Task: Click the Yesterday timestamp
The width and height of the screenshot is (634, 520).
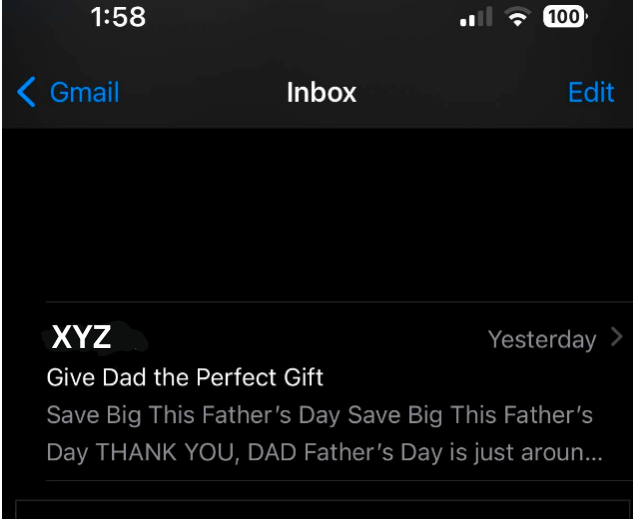Action: click(x=541, y=340)
